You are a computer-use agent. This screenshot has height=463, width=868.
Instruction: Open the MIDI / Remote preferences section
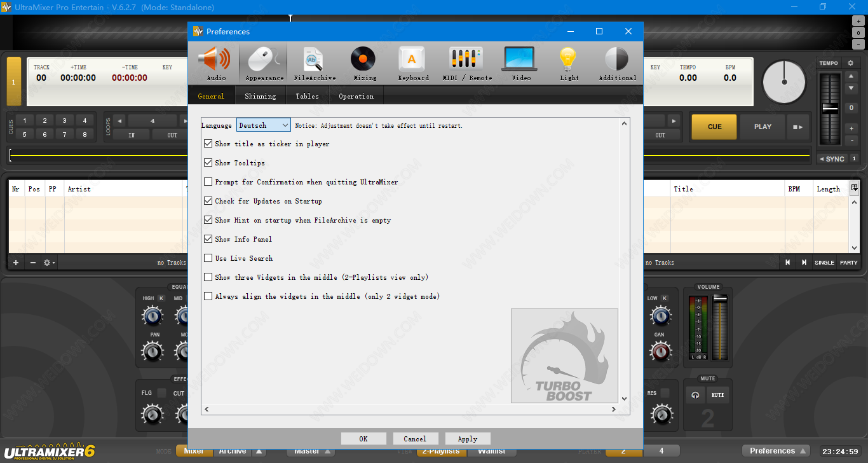pyautogui.click(x=467, y=64)
